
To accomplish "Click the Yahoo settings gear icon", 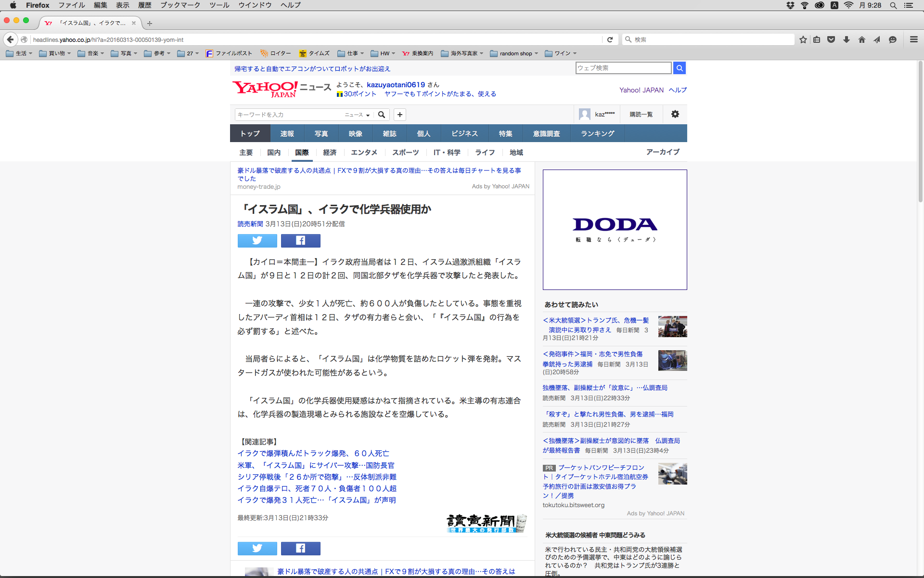I will (675, 114).
